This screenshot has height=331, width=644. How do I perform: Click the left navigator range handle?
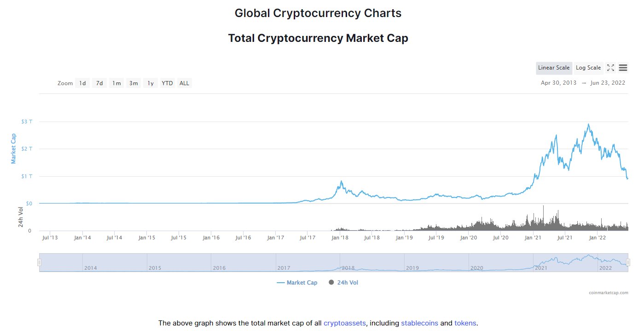coord(40,262)
